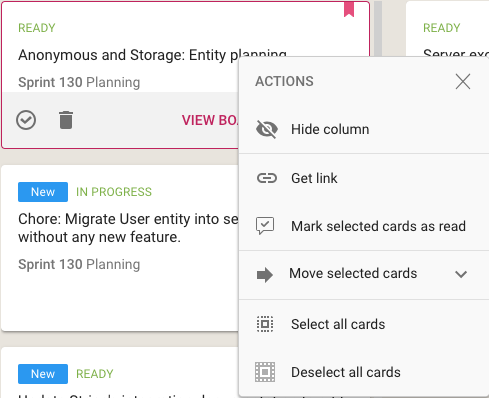Click the pink bookmark on the selected card
This screenshot has height=398, width=489.
(x=349, y=9)
